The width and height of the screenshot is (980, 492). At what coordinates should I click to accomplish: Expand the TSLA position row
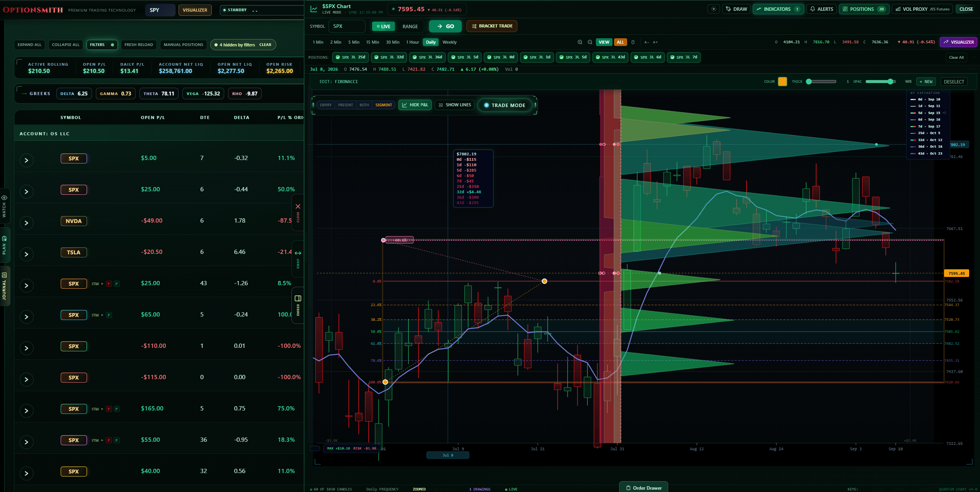26,254
